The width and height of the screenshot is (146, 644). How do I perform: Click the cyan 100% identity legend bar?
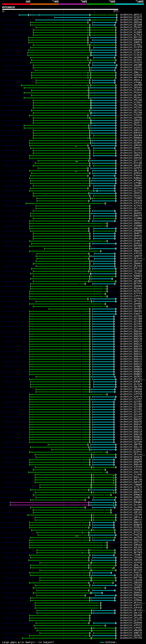click(130, 4)
